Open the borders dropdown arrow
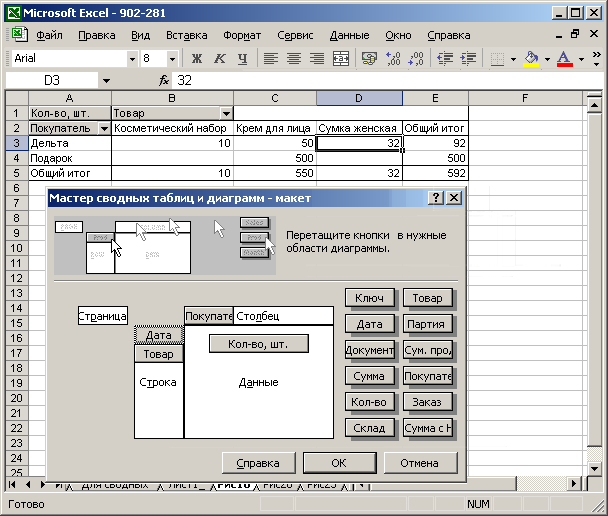Screen dimensions: 608x516 tap(513, 59)
